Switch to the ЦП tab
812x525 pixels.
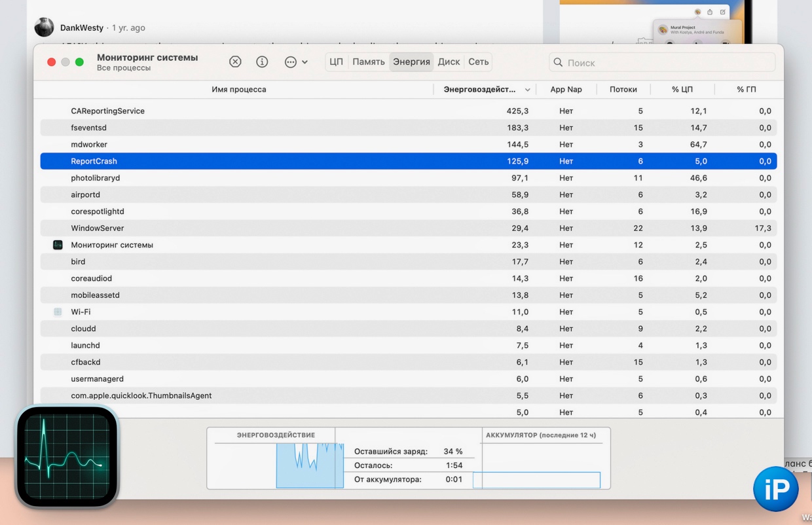click(x=336, y=62)
